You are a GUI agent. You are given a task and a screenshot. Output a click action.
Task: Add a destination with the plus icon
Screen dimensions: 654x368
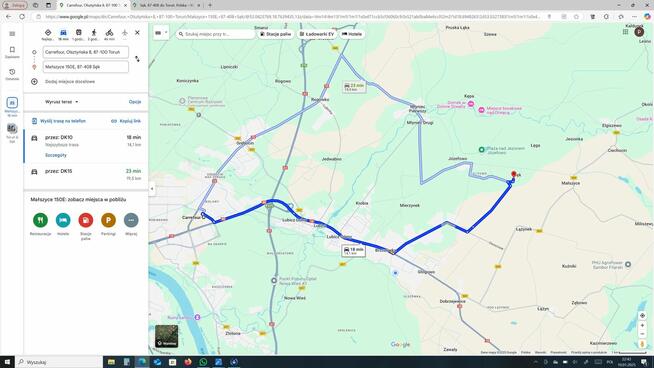(34, 82)
